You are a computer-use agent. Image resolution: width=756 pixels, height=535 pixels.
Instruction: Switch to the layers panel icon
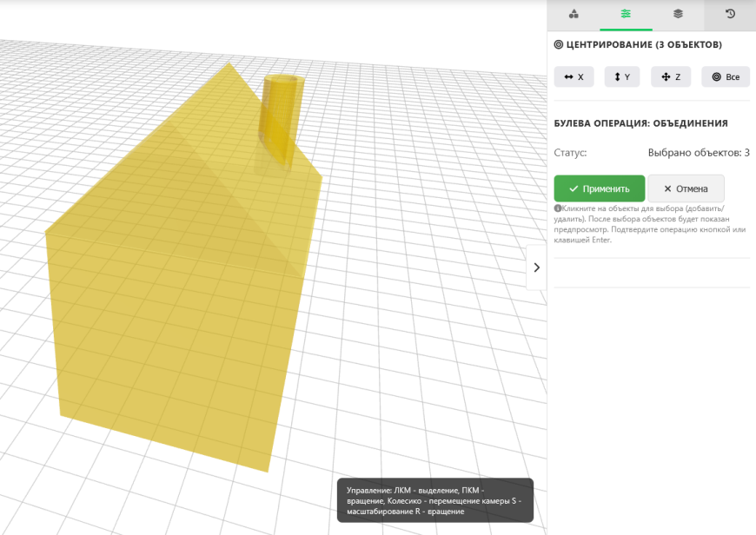tap(678, 15)
